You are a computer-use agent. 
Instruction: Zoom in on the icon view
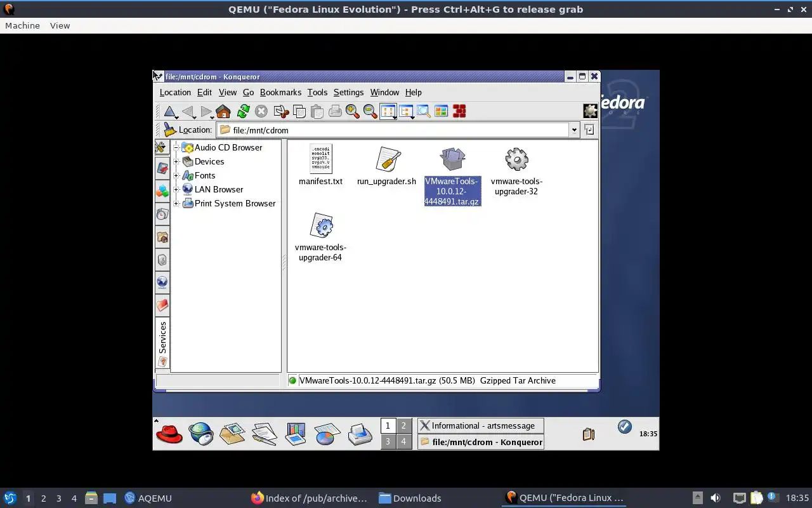pyautogui.click(x=353, y=112)
